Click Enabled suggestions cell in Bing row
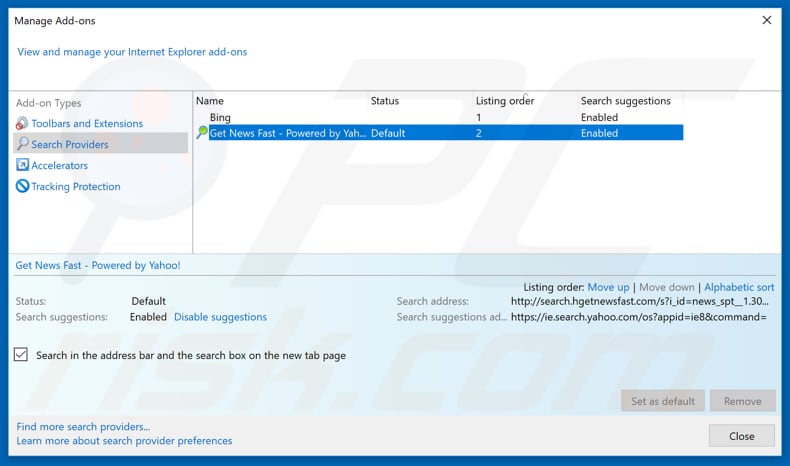Screen dimensions: 790x466 point(599,117)
